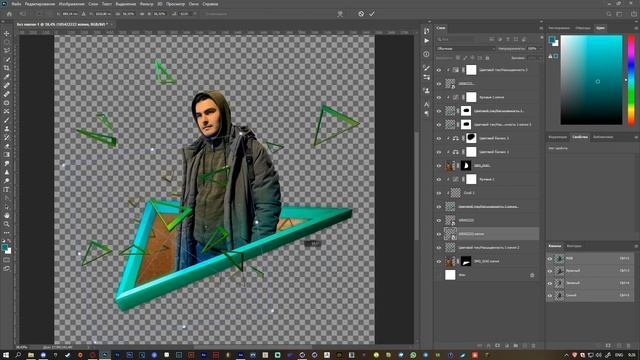The height and width of the screenshot is (360, 640).
Task: Hide the topmost Цветовой тон/Насыщенность 3 layer
Action: (x=439, y=70)
